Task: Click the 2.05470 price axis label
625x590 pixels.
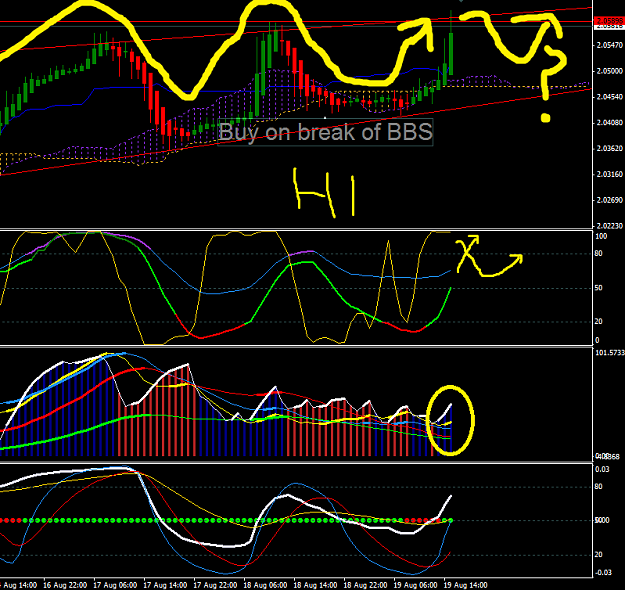Action: coord(609,45)
